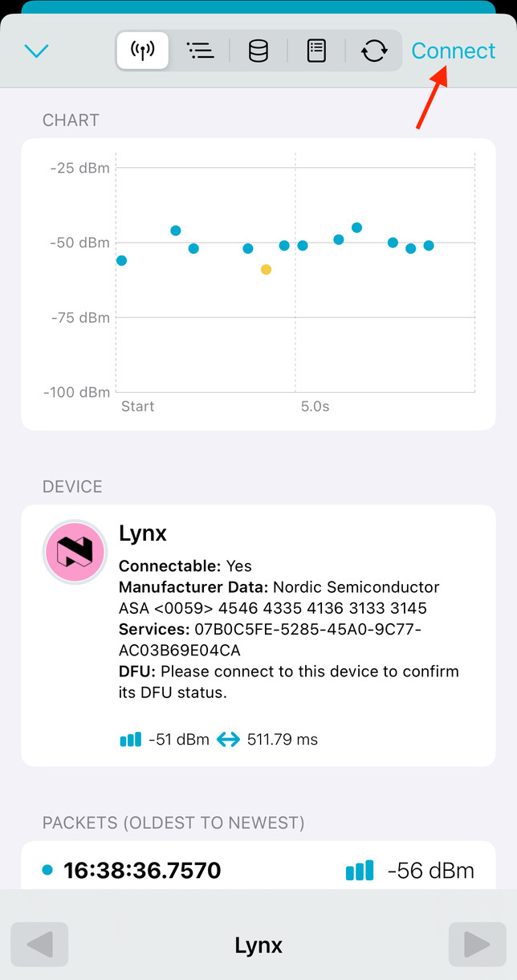This screenshot has width=517, height=980.
Task: Tap the Lynx device name heading
Action: 143,533
